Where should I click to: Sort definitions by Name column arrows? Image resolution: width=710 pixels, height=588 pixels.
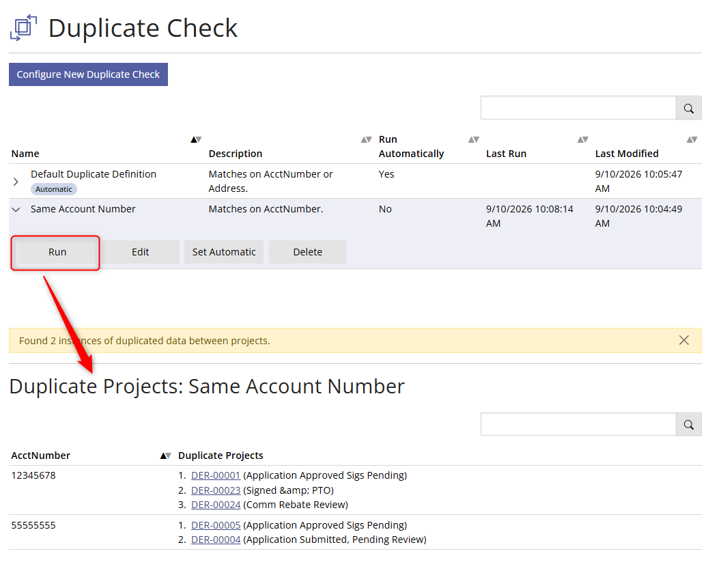196,139
